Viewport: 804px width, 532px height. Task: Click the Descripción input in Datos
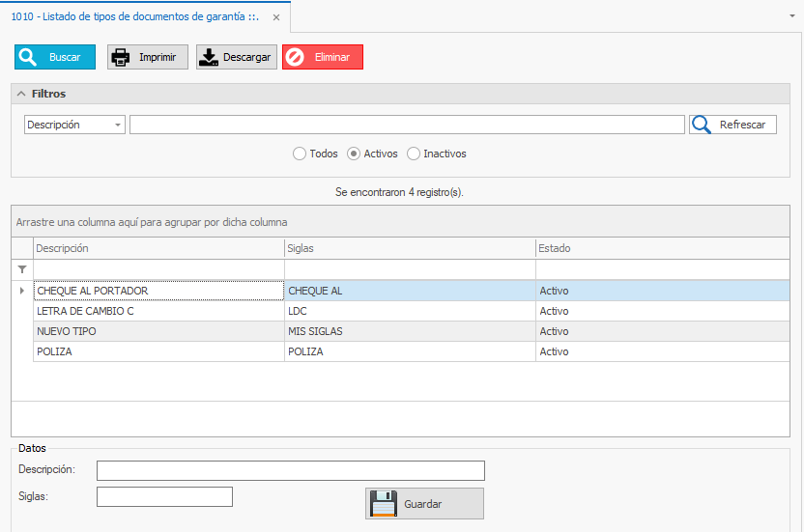[x=291, y=470]
